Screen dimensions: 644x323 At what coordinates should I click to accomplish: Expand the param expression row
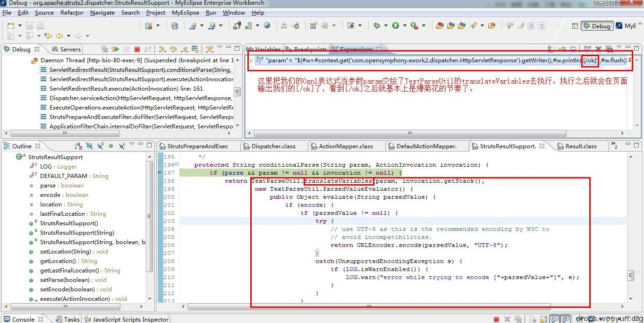(x=251, y=60)
